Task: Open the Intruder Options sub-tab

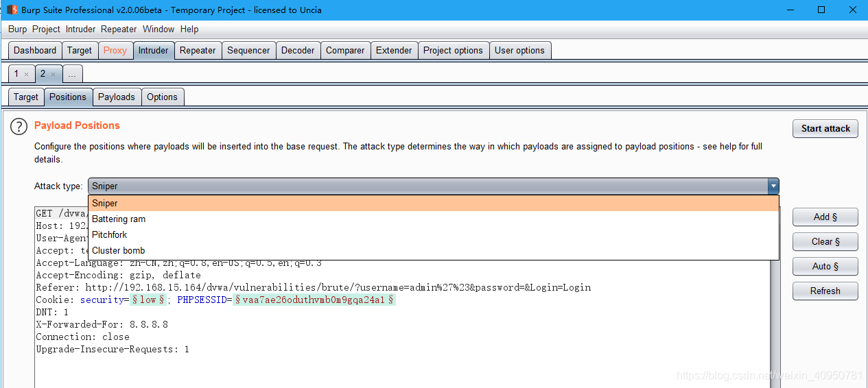Action: (162, 97)
